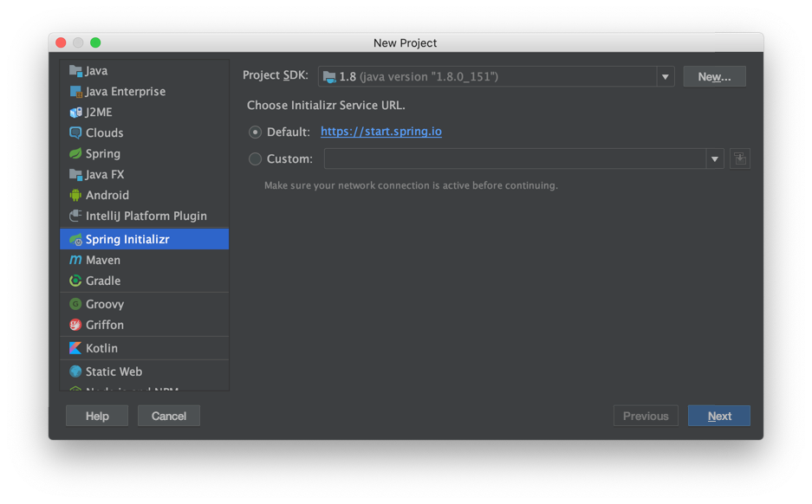Select Java Enterprise project type

[125, 91]
